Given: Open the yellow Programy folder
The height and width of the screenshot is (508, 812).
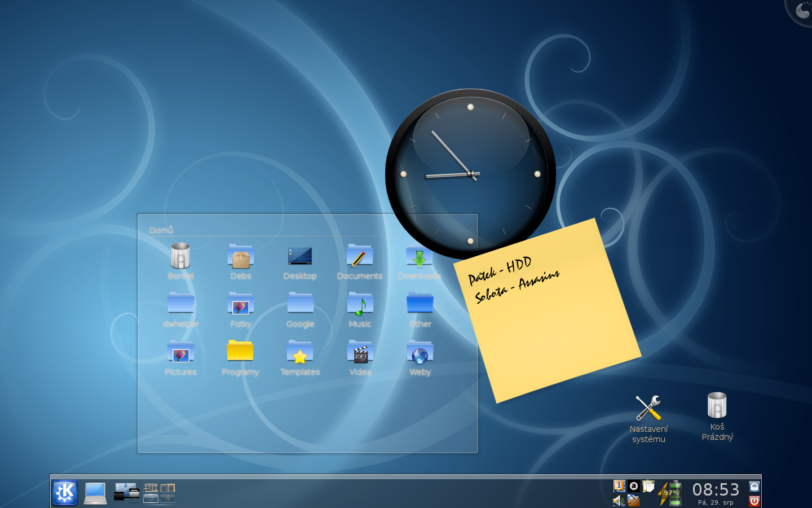Looking at the screenshot, I should tap(240, 357).
